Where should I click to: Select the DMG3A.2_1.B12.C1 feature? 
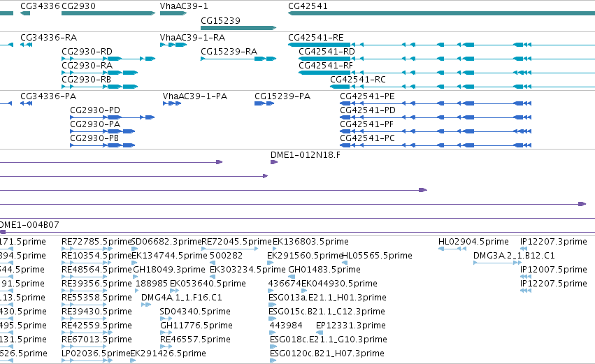tap(514, 256)
